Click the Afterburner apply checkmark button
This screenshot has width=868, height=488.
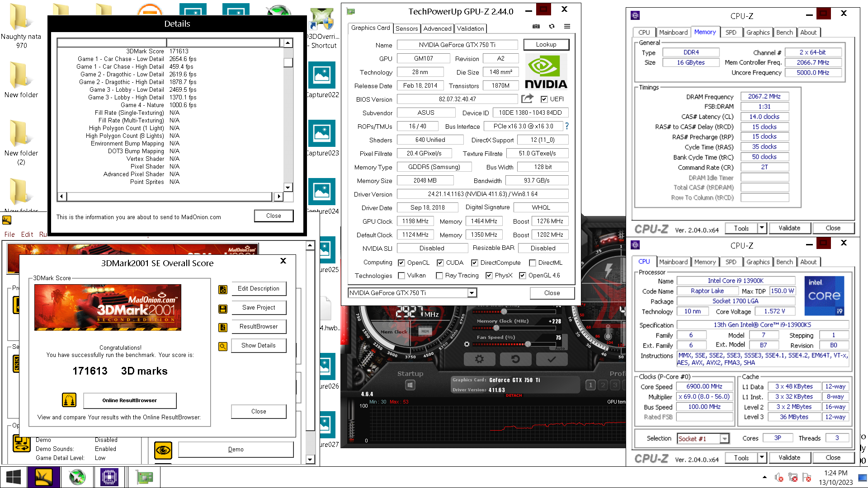(x=552, y=359)
